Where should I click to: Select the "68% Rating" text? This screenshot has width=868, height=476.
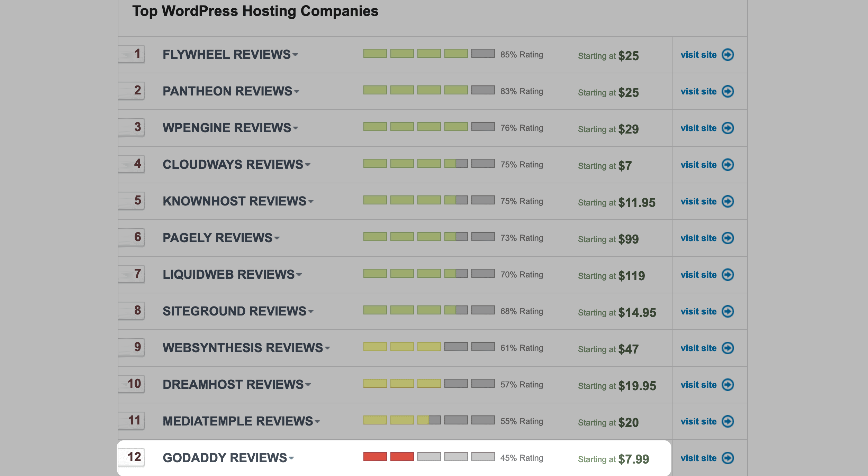pos(522,311)
